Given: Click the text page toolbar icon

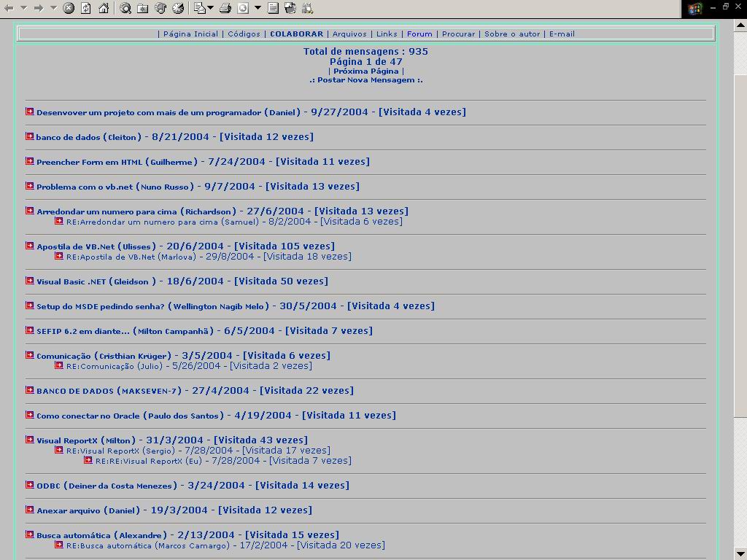Looking at the screenshot, I should [x=273, y=8].
